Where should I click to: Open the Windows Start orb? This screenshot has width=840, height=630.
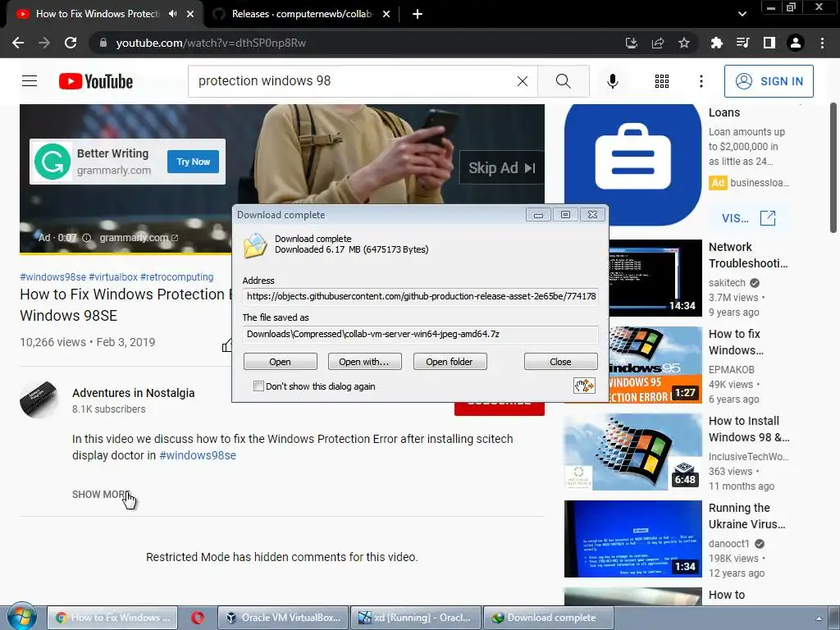22,616
